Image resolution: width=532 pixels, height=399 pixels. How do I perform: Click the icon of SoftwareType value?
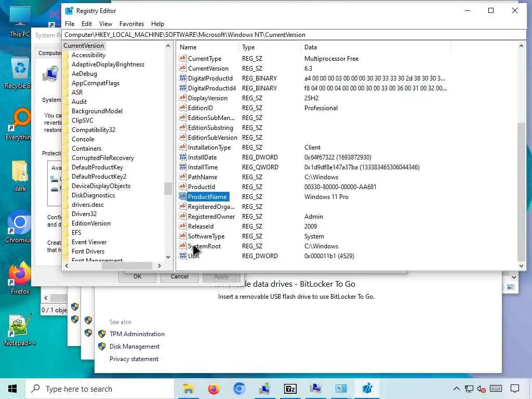(x=182, y=236)
